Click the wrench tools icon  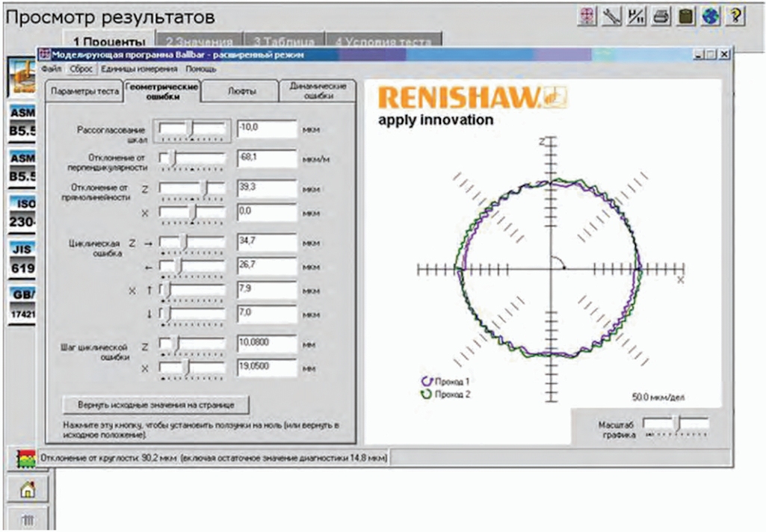click(611, 16)
